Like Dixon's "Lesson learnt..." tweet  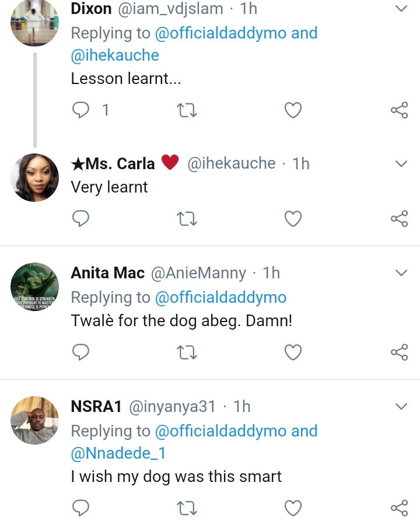[293, 110]
